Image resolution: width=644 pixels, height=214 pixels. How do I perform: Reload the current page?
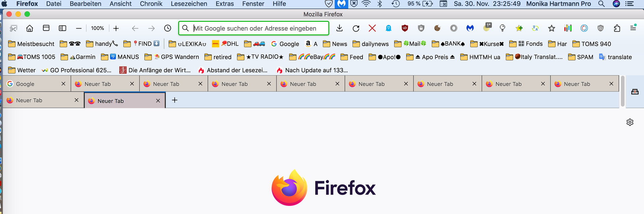356,28
